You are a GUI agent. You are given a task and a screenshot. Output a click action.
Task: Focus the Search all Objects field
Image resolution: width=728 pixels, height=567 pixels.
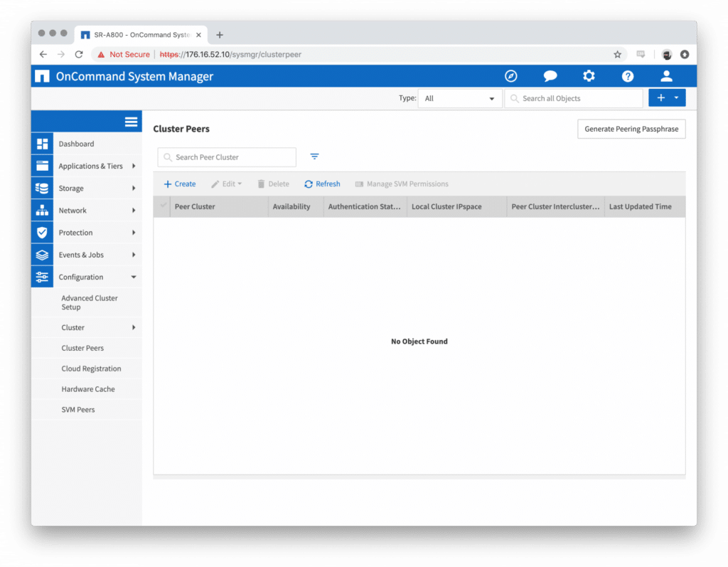[574, 98]
